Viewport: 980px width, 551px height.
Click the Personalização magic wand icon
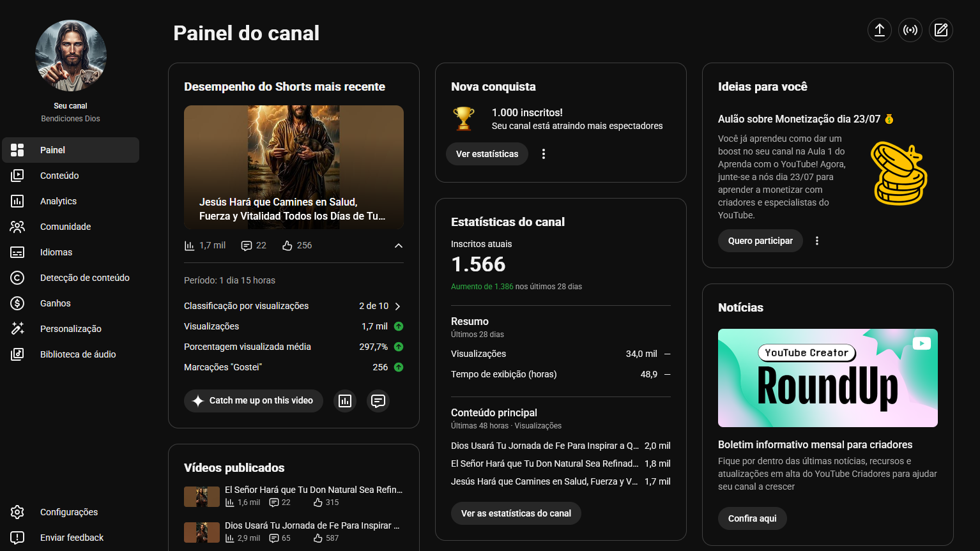pos(17,329)
